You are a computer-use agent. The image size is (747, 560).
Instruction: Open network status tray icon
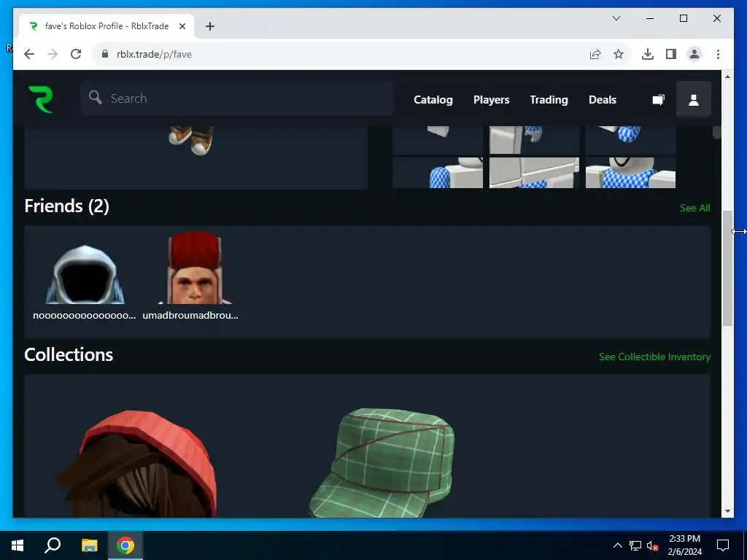[x=635, y=545]
